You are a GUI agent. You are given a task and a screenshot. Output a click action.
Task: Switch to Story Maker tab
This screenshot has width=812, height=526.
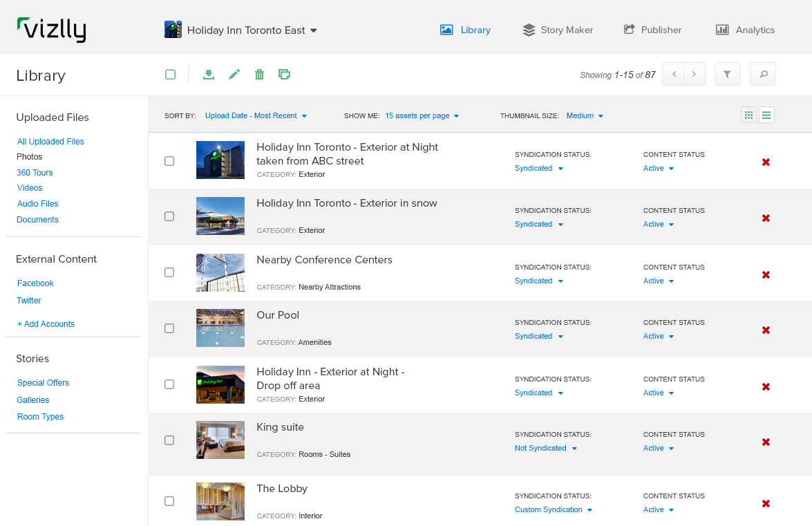[x=558, y=30]
